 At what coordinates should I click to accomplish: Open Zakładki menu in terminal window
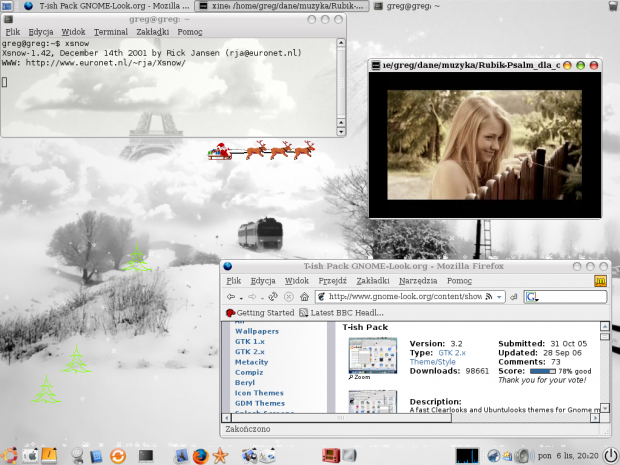(x=153, y=32)
